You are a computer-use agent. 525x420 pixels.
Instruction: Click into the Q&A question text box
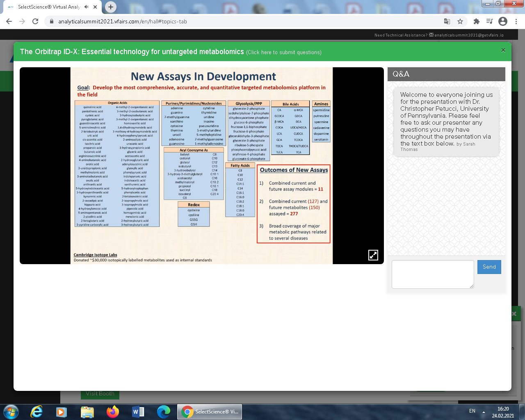pyautogui.click(x=433, y=274)
